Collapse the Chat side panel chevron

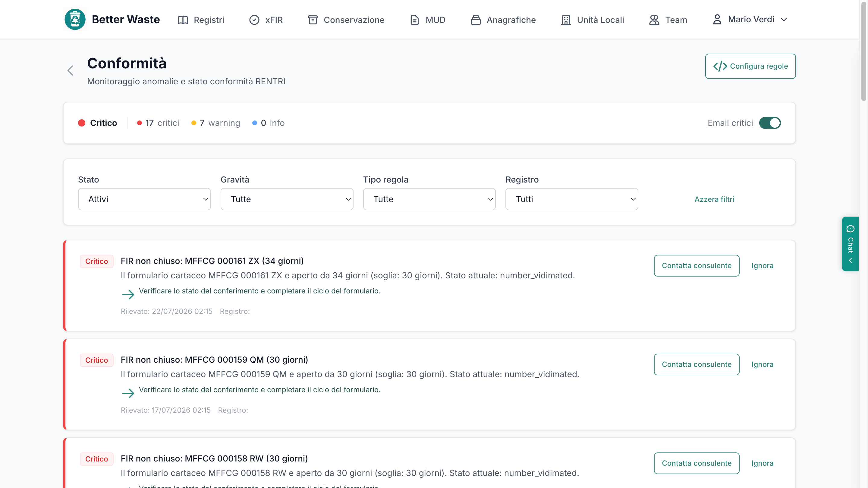click(850, 260)
